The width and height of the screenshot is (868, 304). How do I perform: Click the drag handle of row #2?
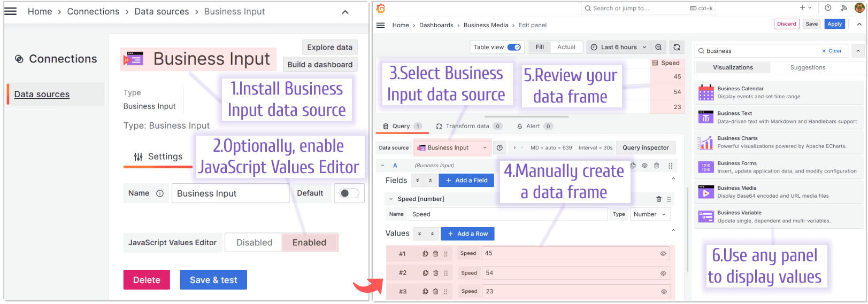[445, 273]
